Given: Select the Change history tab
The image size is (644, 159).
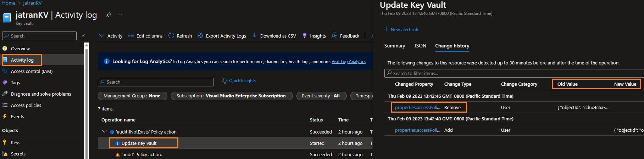Looking at the screenshot, I should pos(452,46).
